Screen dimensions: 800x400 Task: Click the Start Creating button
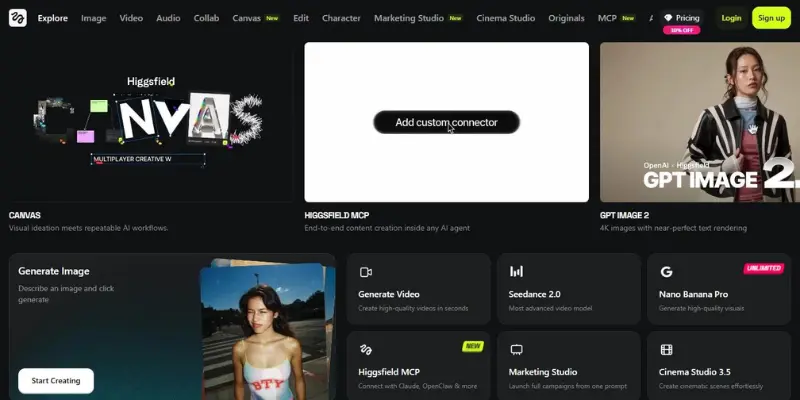[56, 381]
